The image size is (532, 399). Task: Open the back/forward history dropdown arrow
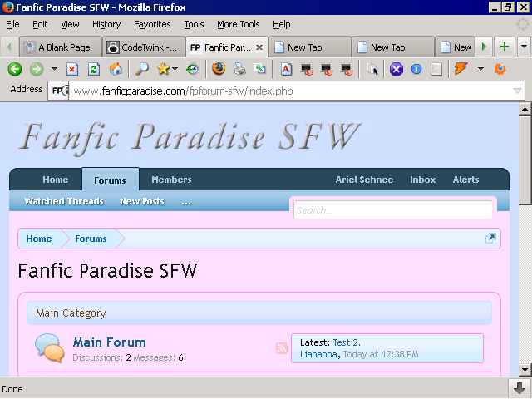tap(54, 69)
